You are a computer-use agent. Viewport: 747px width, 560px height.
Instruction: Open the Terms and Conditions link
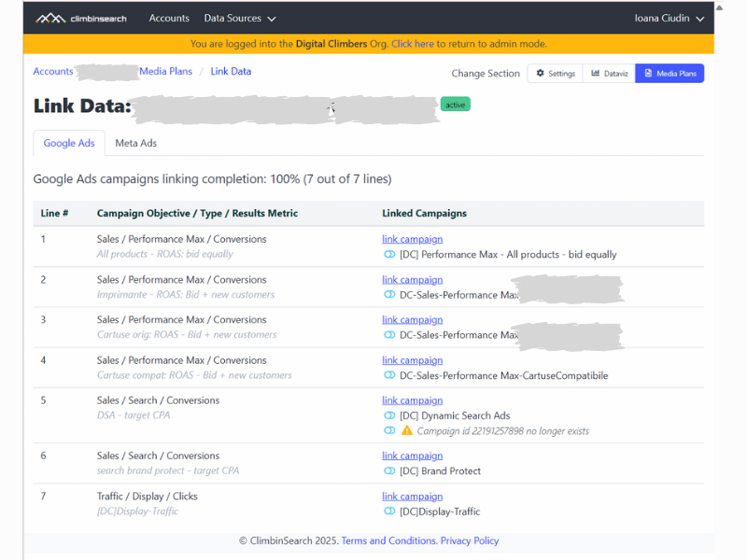[388, 540]
